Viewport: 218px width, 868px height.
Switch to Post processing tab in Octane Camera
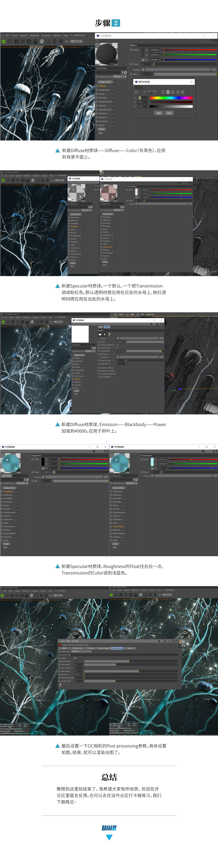click(117, 648)
